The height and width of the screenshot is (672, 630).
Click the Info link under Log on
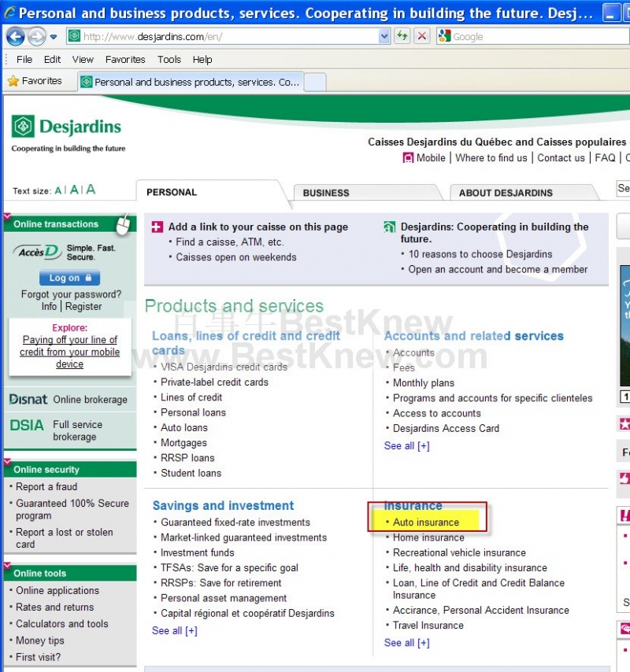coord(49,306)
